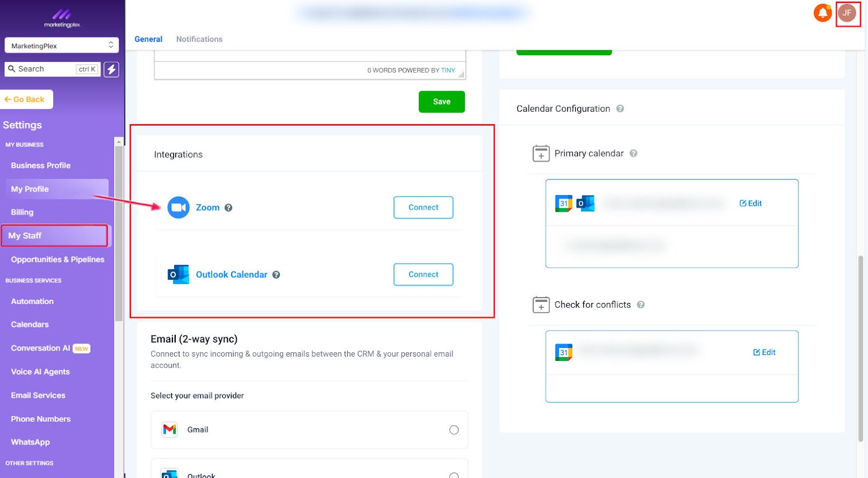Click the Google Calendar icon in Primary calendar
The image size is (868, 478).
(x=564, y=203)
